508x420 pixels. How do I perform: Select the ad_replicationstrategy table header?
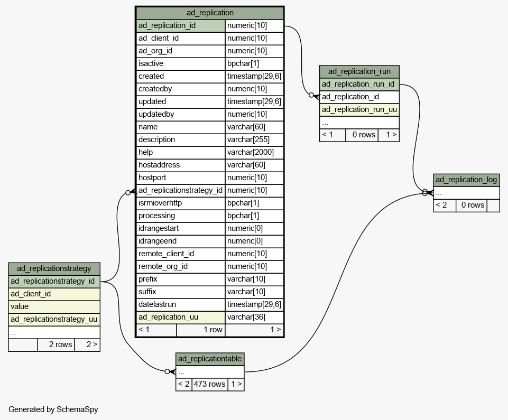click(54, 268)
